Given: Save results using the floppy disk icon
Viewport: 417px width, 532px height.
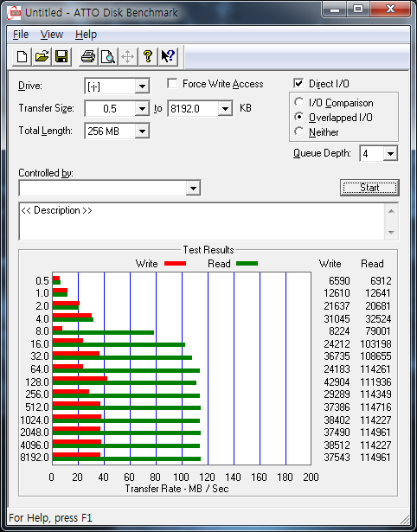Looking at the screenshot, I should [x=61, y=57].
